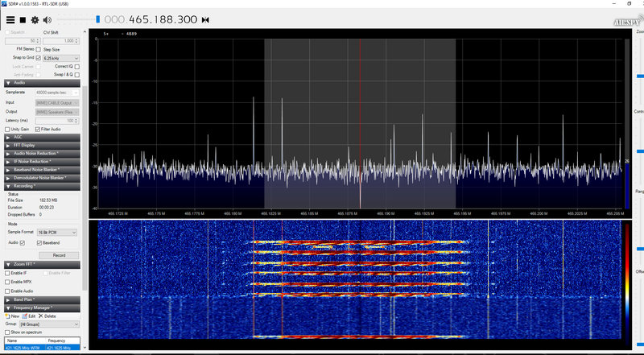Open the audio Output device dropdown
Viewport: 644px width, 355px height.
57,112
